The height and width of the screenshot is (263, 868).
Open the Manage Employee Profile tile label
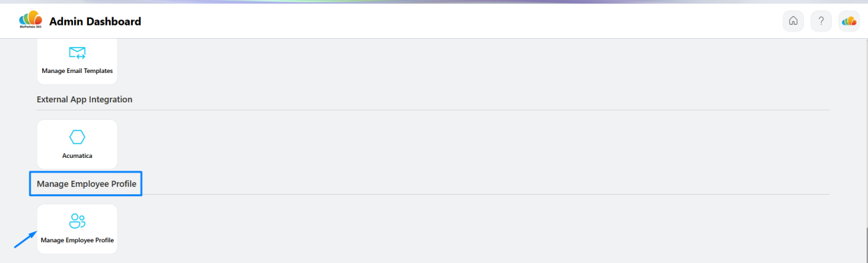(x=78, y=240)
